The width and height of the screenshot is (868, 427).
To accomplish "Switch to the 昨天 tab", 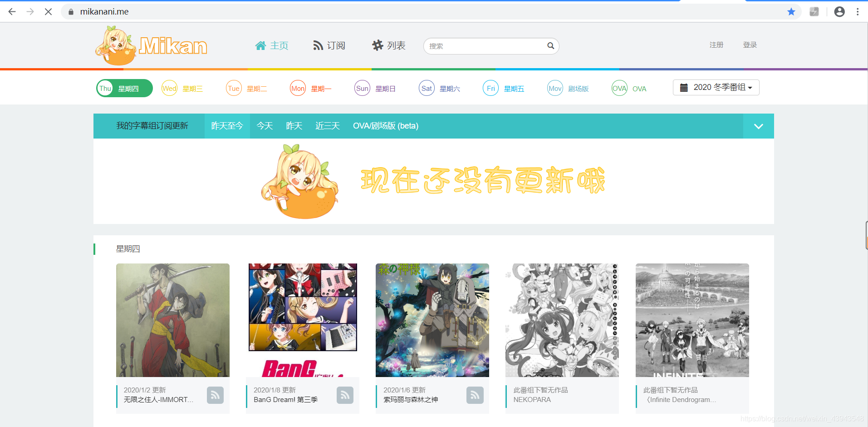I will [294, 126].
